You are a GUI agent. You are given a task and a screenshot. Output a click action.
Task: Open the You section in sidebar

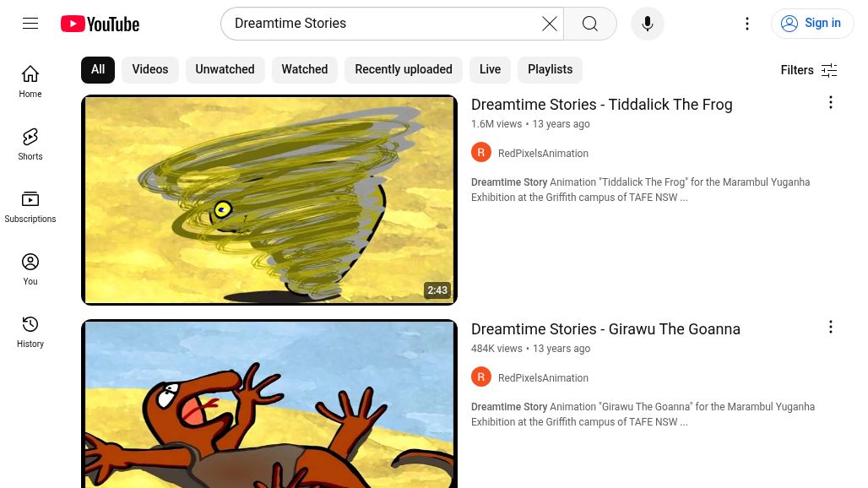pos(30,268)
